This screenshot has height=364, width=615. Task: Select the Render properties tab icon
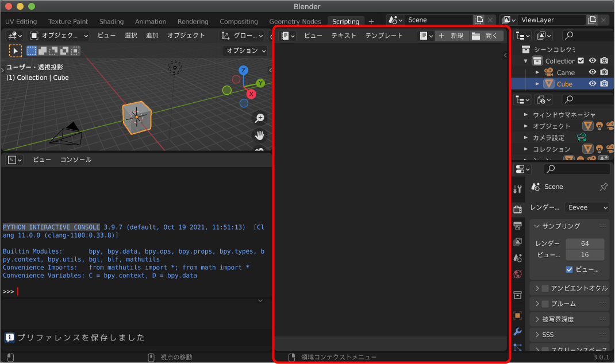coord(517,209)
